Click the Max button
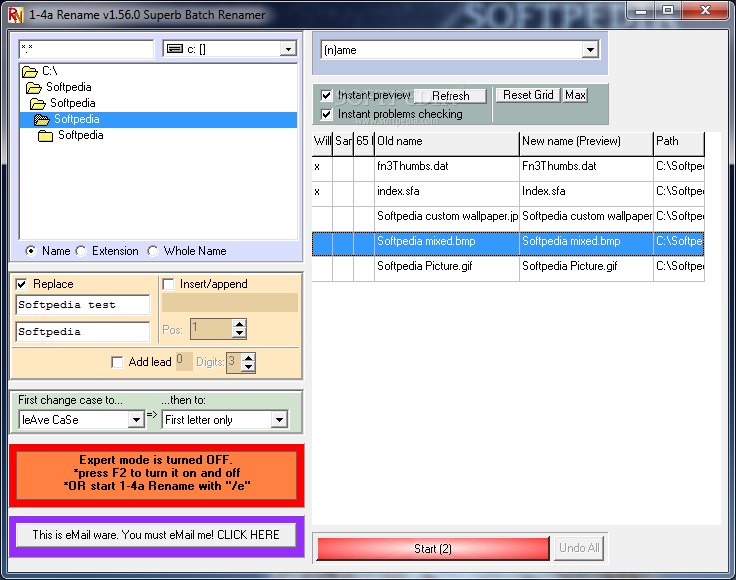The height and width of the screenshot is (580, 736). coord(575,95)
